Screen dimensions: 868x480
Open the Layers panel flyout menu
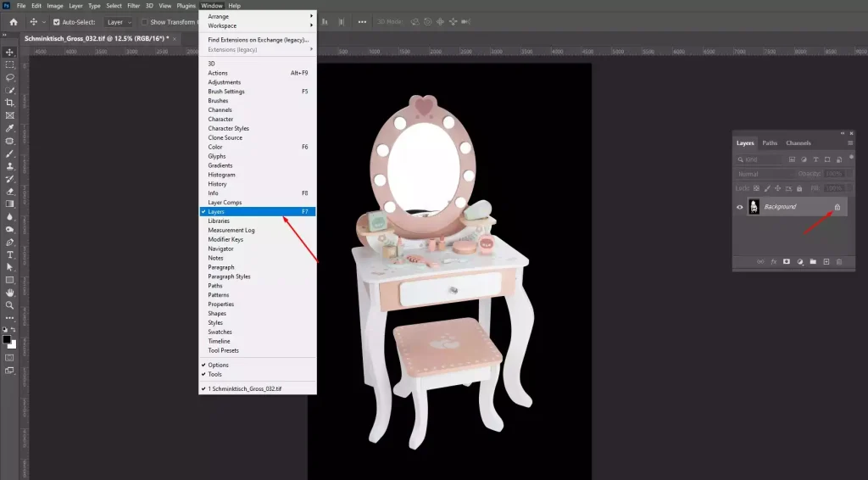click(x=850, y=142)
